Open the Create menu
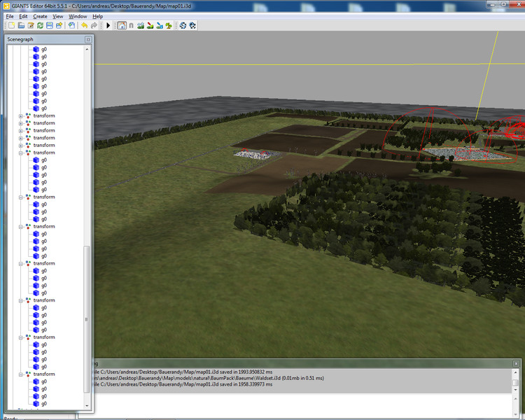525x420 pixels. coord(40,16)
